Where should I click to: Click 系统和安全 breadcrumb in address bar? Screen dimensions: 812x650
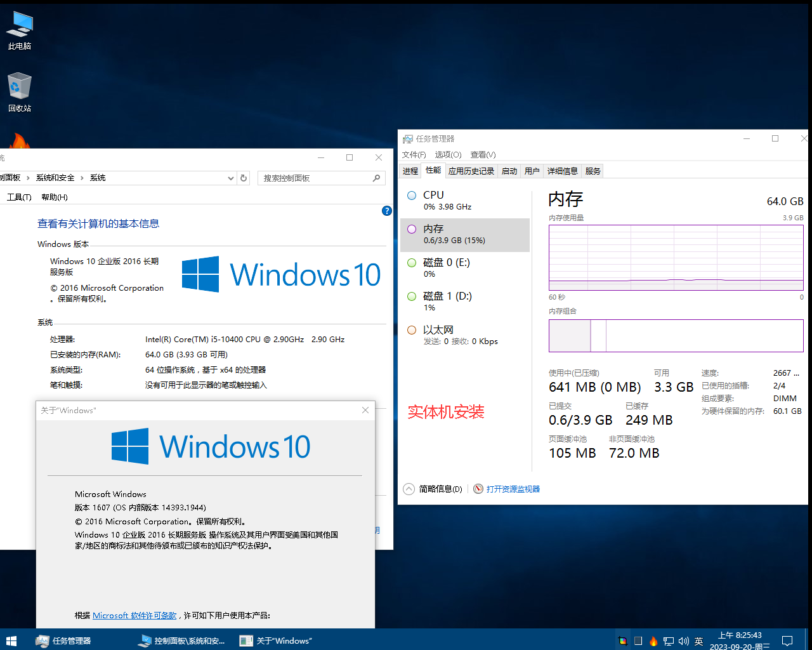tap(55, 178)
